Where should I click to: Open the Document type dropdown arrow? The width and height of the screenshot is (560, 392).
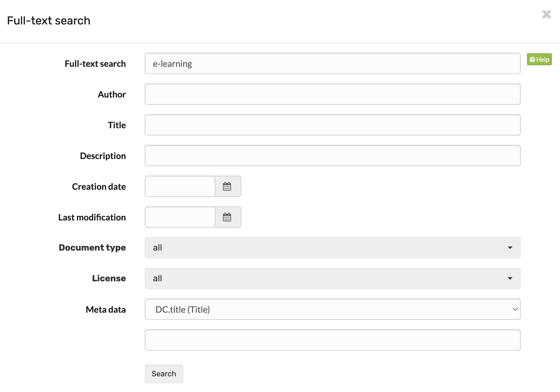(510, 248)
